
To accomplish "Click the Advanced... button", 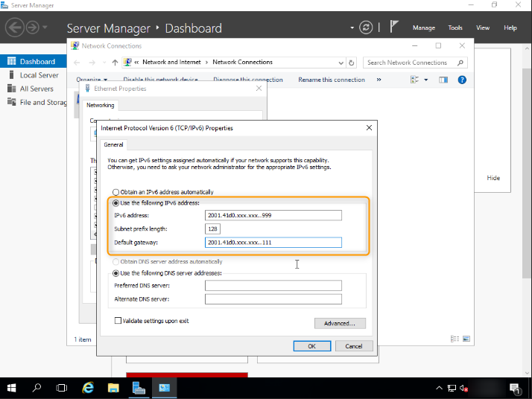I will pos(340,323).
